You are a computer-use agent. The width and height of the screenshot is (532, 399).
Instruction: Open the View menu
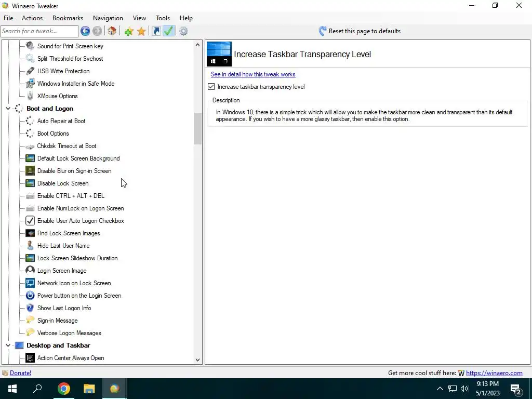[x=139, y=18]
